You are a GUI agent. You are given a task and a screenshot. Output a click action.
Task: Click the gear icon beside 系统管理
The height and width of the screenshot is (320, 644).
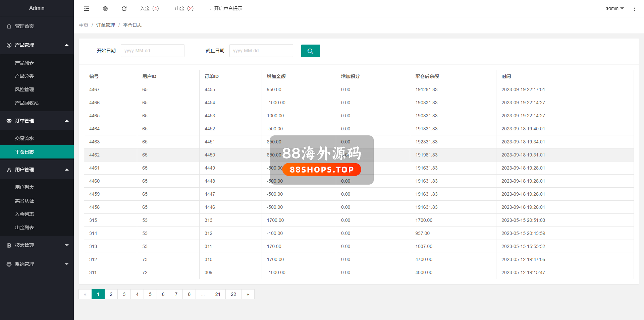click(9, 264)
